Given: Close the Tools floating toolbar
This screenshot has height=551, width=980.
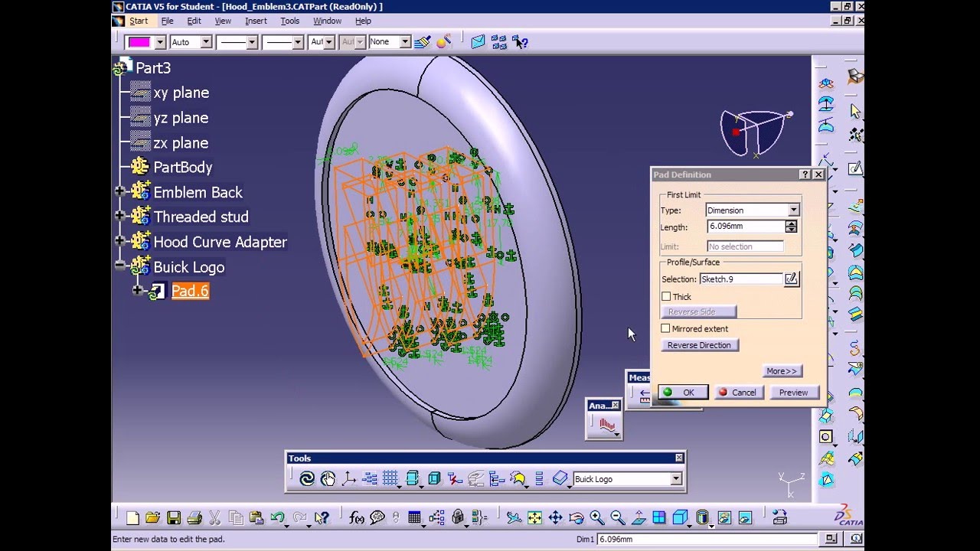Looking at the screenshot, I should (678, 458).
